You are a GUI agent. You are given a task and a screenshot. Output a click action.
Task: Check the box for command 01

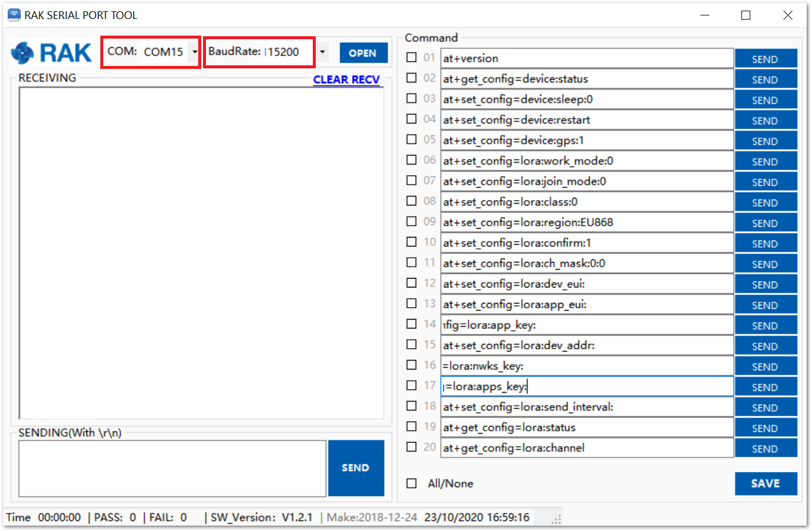tap(411, 58)
